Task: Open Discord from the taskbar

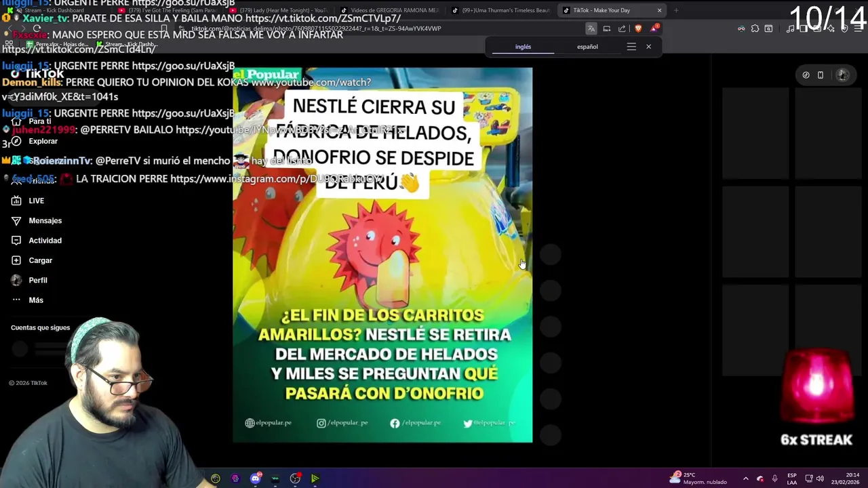Action: tap(255, 479)
